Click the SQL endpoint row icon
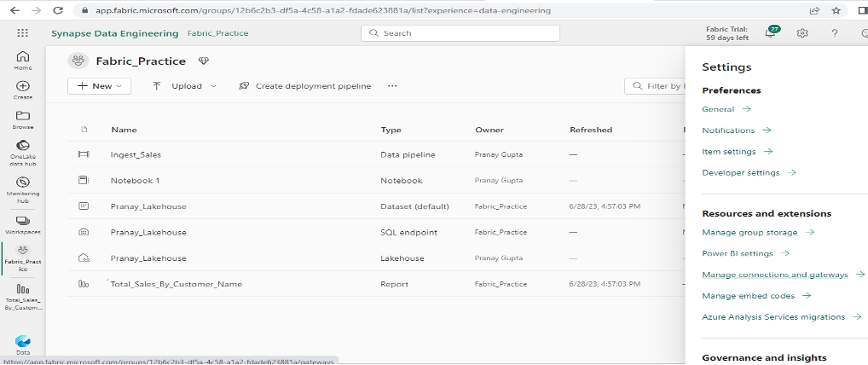 point(84,232)
